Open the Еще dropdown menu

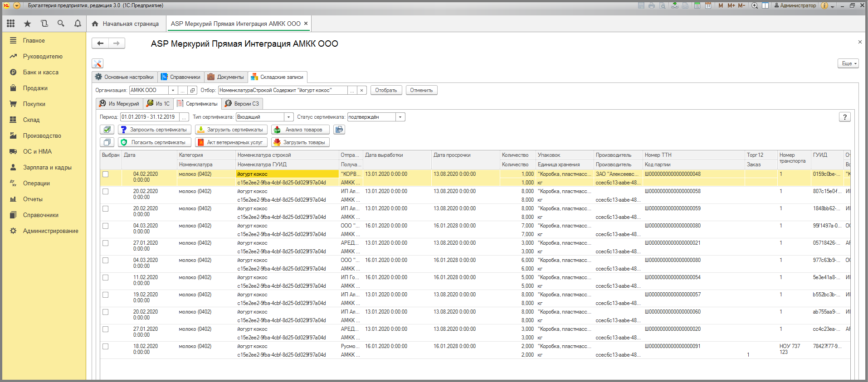point(848,63)
